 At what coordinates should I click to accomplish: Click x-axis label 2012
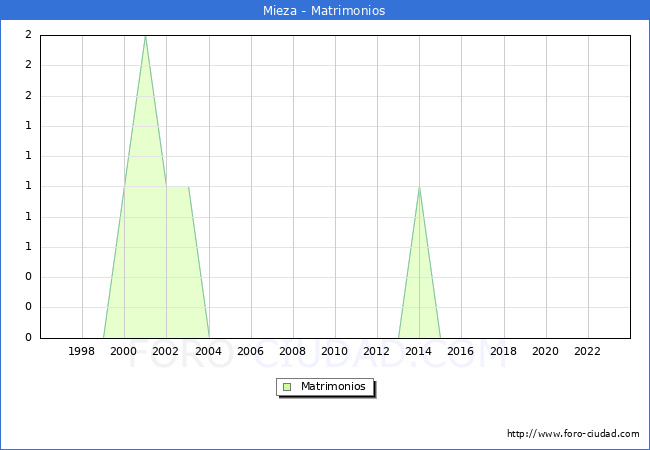point(376,351)
